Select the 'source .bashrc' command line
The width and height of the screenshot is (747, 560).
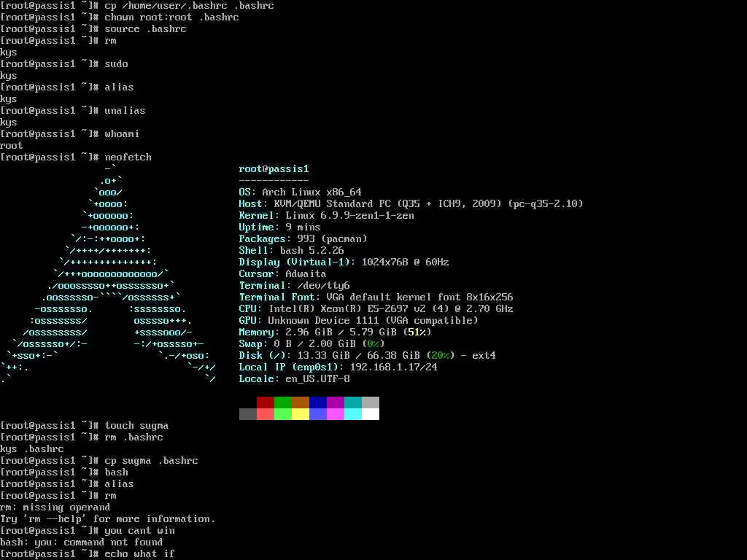click(93, 29)
